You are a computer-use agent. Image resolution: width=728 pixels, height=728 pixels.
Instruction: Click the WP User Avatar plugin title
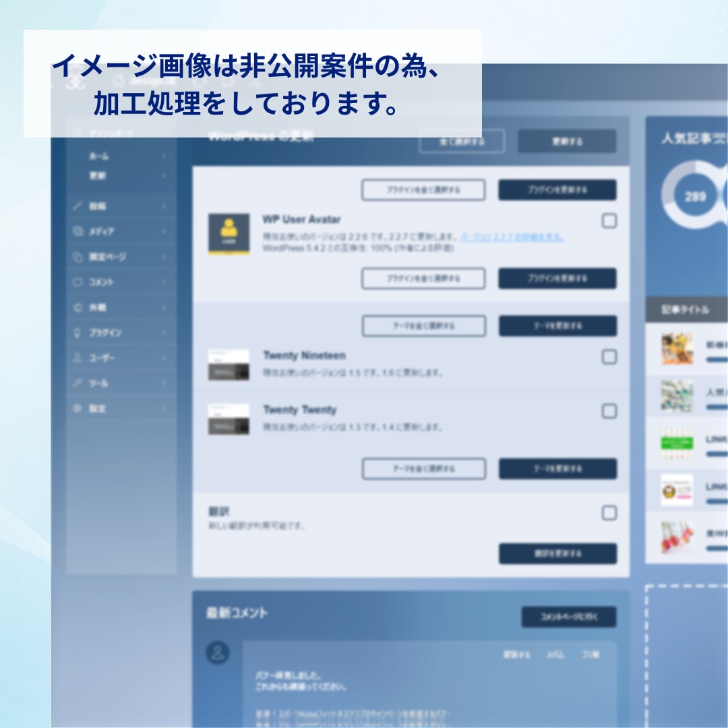(301, 220)
